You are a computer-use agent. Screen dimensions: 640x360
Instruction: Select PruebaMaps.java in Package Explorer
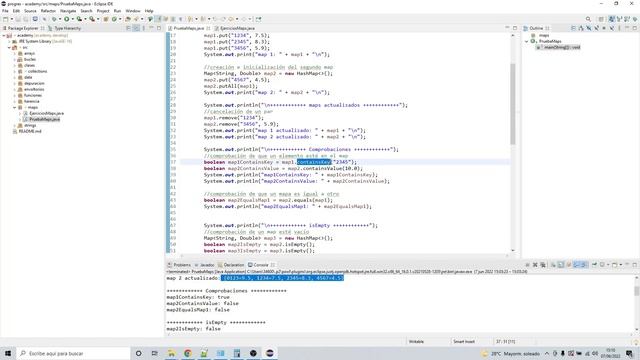pyautogui.click(x=44, y=119)
